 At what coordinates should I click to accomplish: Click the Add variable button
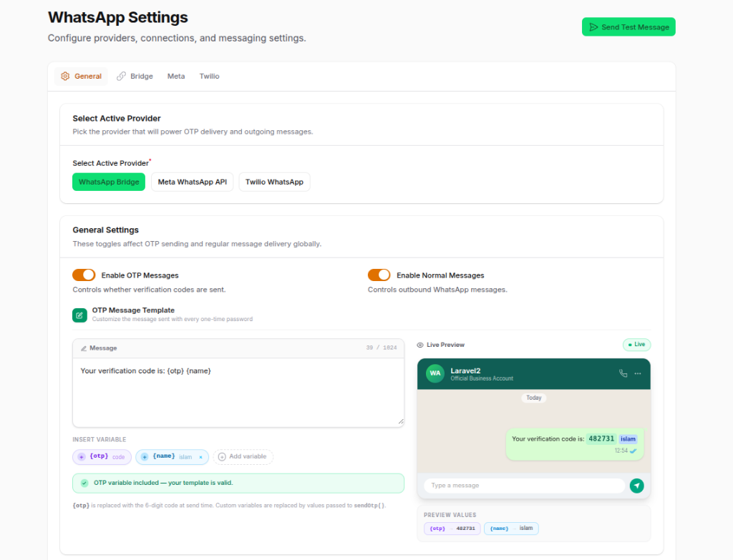click(x=243, y=457)
